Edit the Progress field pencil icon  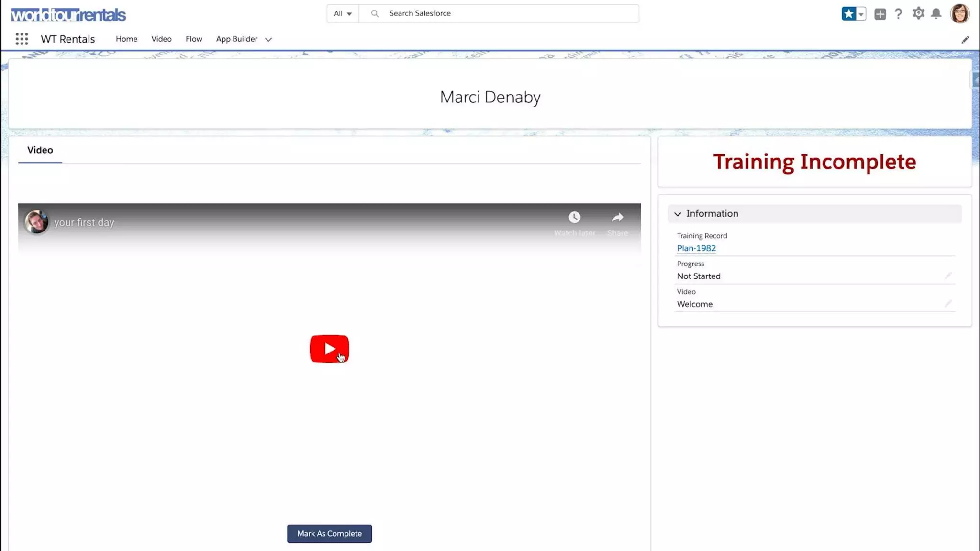pos(947,276)
